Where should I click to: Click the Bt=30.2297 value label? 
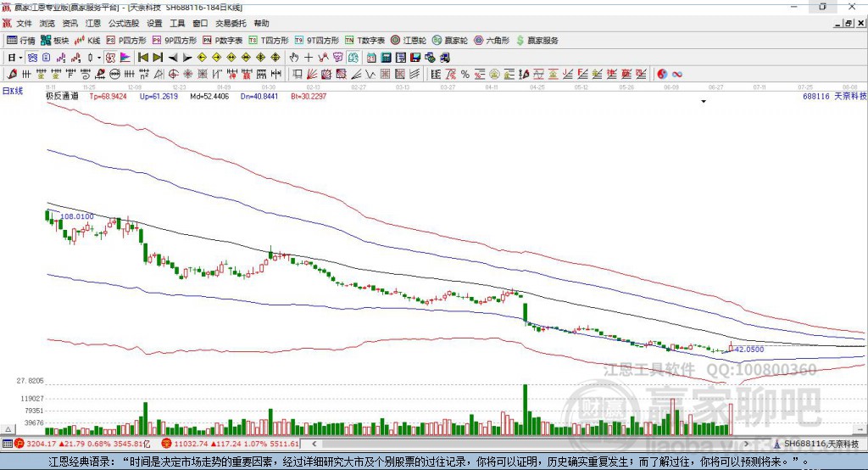[x=309, y=96]
